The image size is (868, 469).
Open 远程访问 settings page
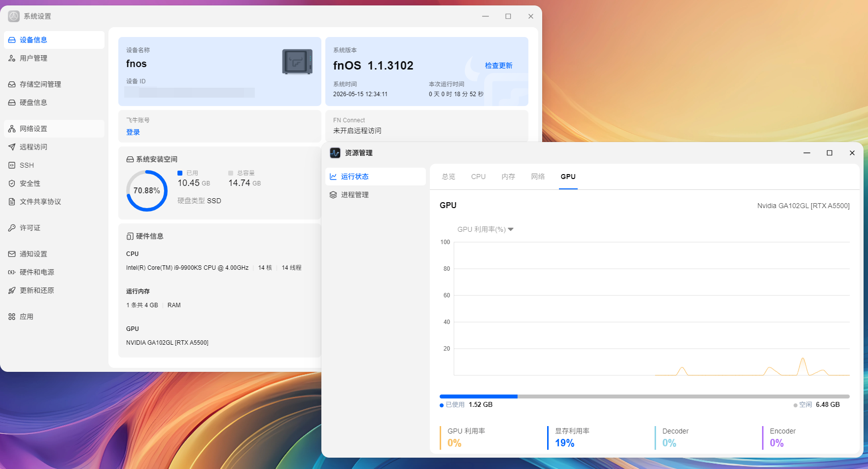54,147
